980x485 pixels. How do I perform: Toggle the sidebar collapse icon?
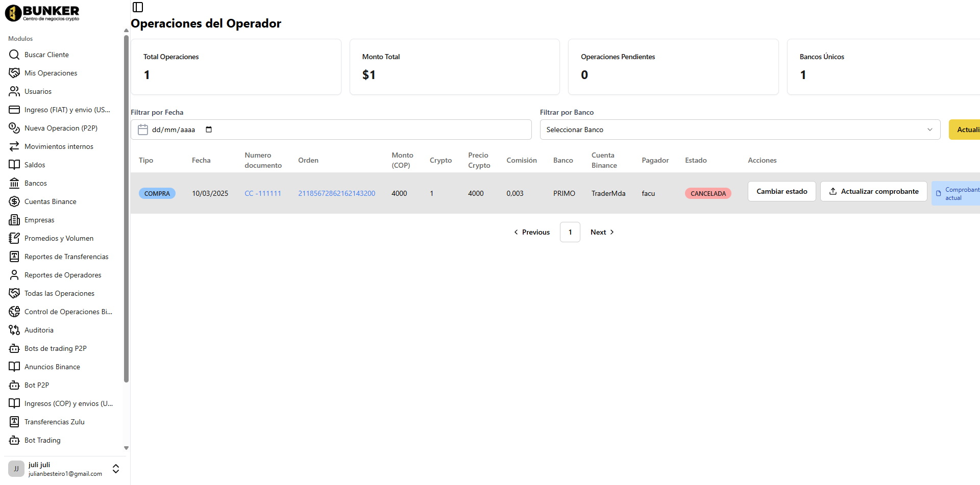(138, 7)
